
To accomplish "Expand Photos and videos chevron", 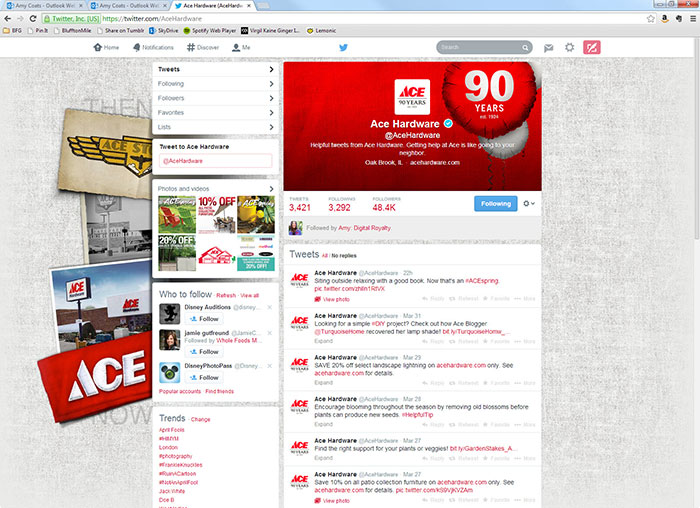I will [271, 189].
